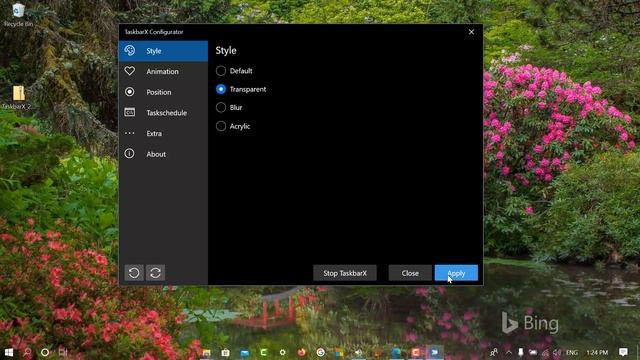Select the Transparent style radio button
The image size is (640, 360).
pyautogui.click(x=221, y=89)
